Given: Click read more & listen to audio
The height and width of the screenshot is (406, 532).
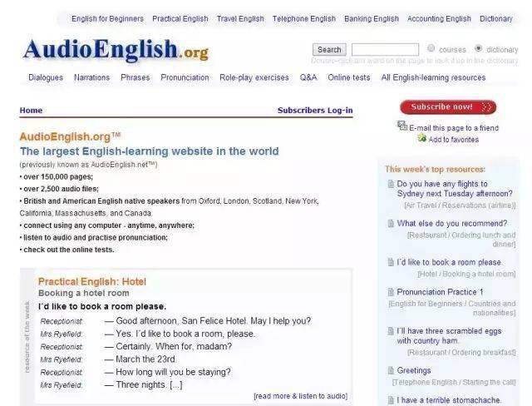Looking at the screenshot, I should click(301, 396).
